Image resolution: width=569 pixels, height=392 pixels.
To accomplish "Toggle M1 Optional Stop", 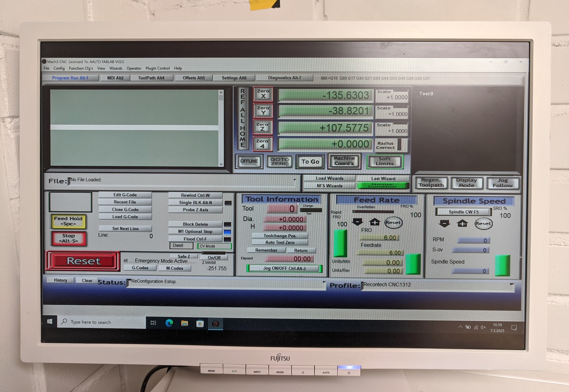I will click(195, 231).
